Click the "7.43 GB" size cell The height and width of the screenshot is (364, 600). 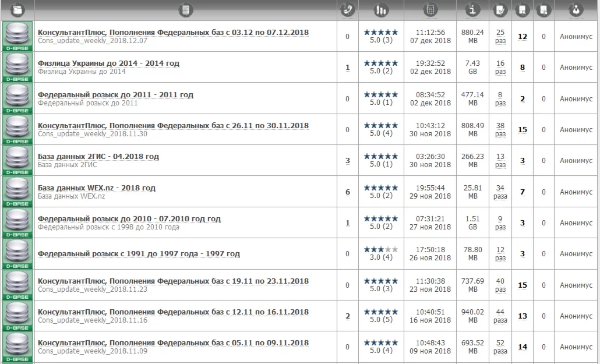[x=472, y=68]
